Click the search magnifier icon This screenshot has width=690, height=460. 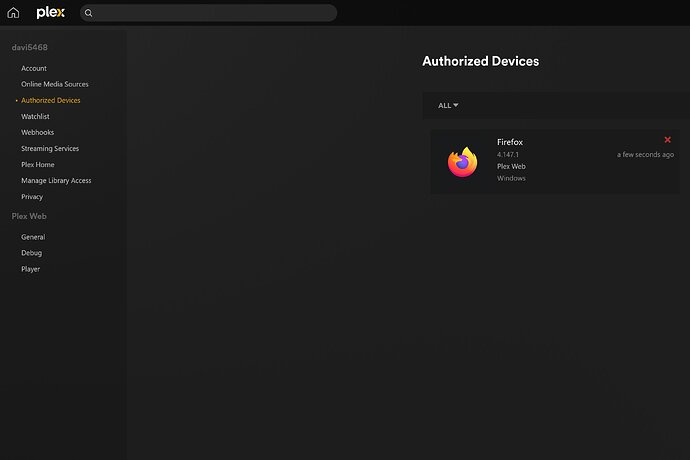88,13
